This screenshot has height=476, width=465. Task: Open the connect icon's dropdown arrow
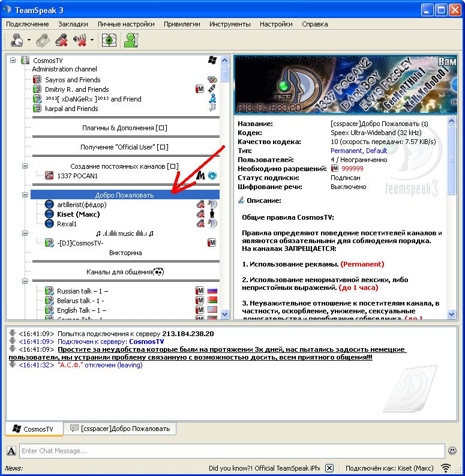click(x=29, y=40)
